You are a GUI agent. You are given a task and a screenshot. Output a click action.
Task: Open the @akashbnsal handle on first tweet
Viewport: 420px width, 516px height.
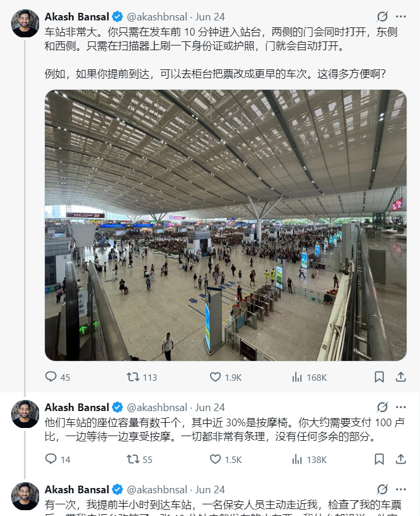click(157, 17)
